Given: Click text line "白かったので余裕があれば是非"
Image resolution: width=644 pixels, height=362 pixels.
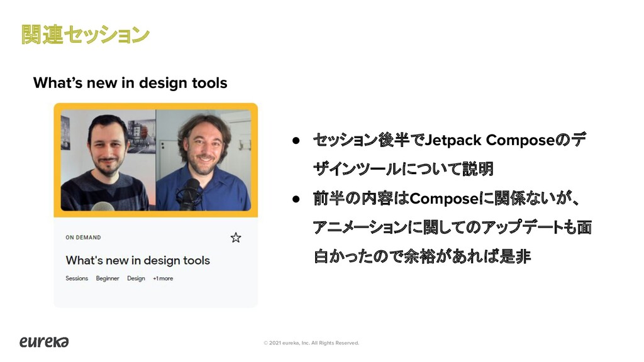Looking at the screenshot, I should (422, 256).
